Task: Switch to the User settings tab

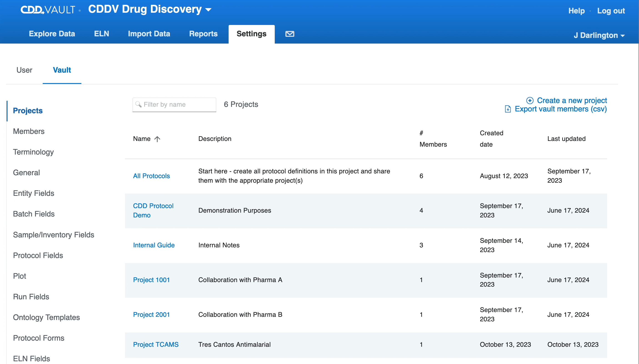Action: 24,70
